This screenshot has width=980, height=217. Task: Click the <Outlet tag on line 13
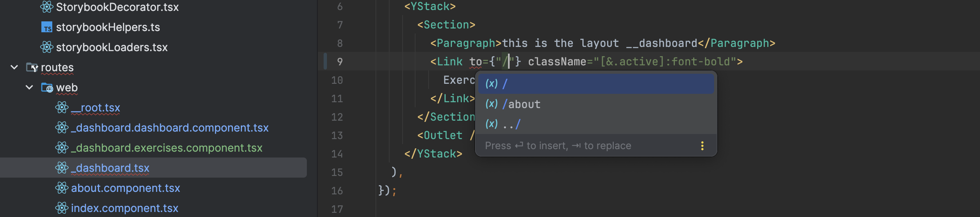[440, 136]
